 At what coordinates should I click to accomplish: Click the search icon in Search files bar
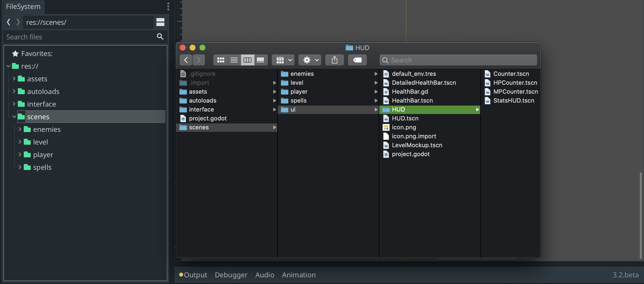click(160, 36)
